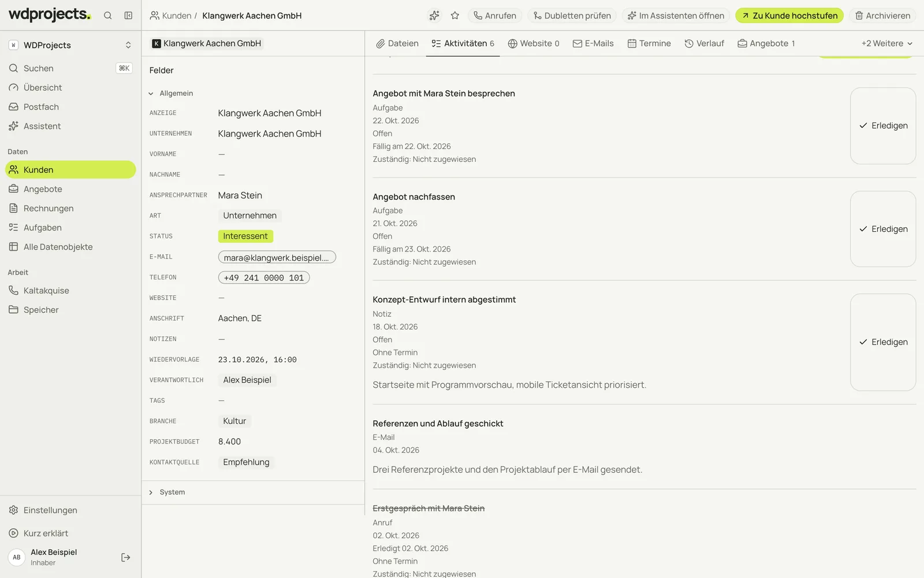Screen dimensions: 924x578
Task: Switch to the Termine tab
Action: [649, 43]
